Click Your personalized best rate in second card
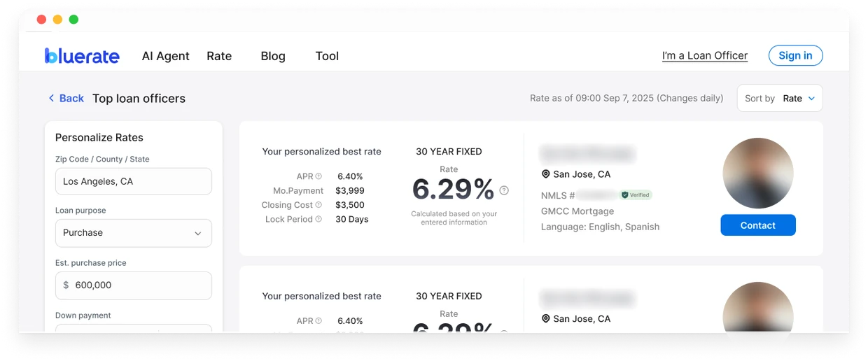This screenshot has width=868, height=361. tap(322, 297)
